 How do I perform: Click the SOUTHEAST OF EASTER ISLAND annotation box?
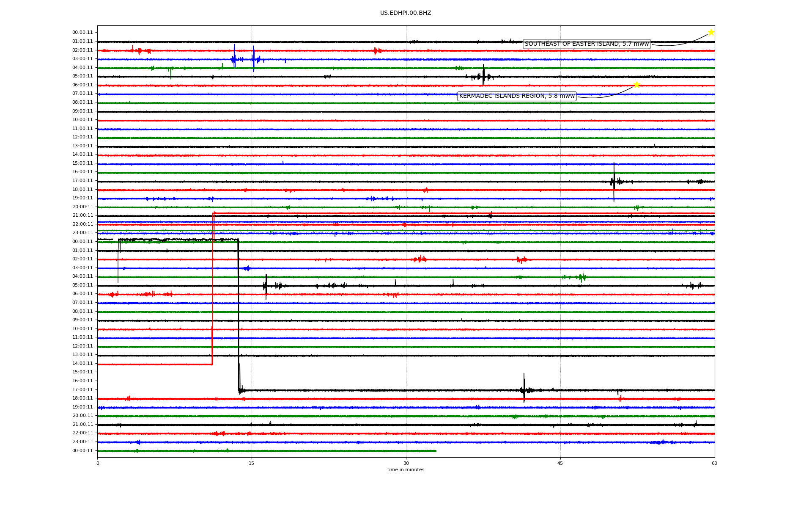pos(586,44)
